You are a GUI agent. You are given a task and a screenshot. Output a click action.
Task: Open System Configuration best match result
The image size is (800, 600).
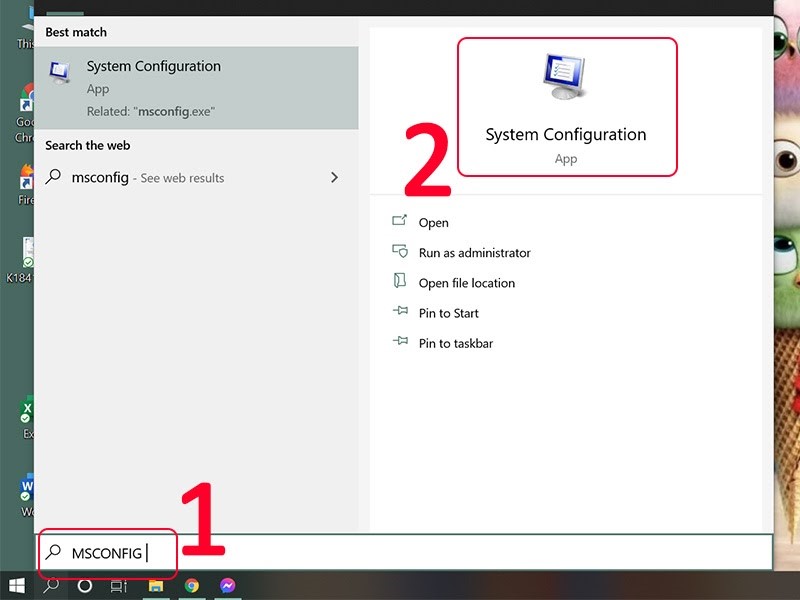coord(196,88)
